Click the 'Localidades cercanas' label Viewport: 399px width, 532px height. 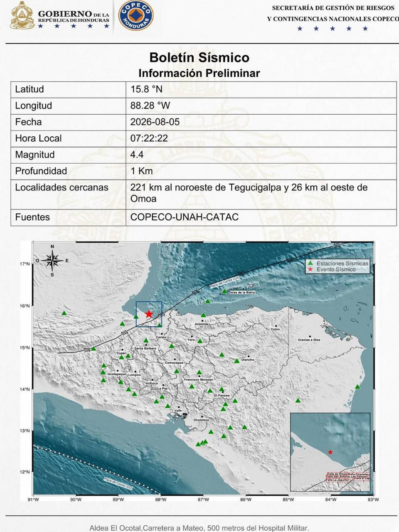tap(62, 187)
